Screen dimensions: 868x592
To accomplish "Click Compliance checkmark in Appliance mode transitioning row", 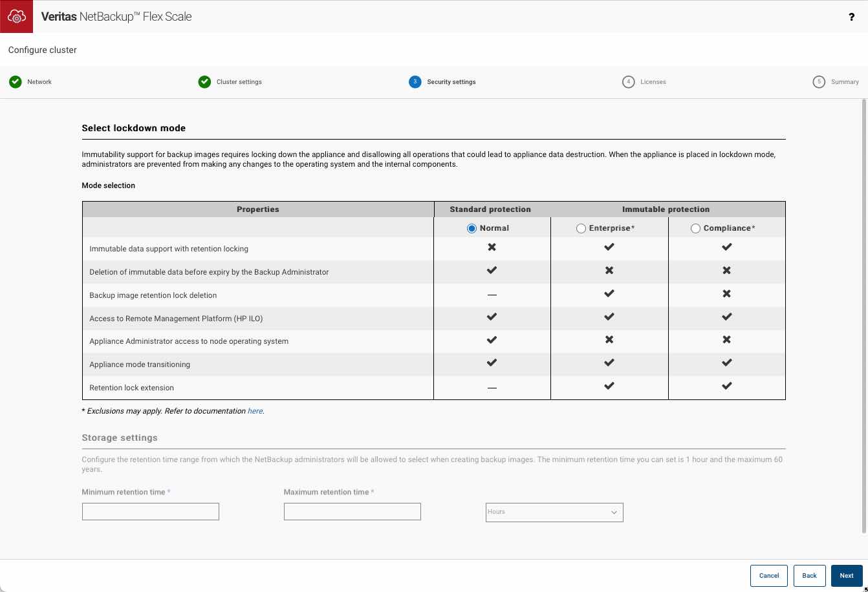I will click(x=726, y=363).
